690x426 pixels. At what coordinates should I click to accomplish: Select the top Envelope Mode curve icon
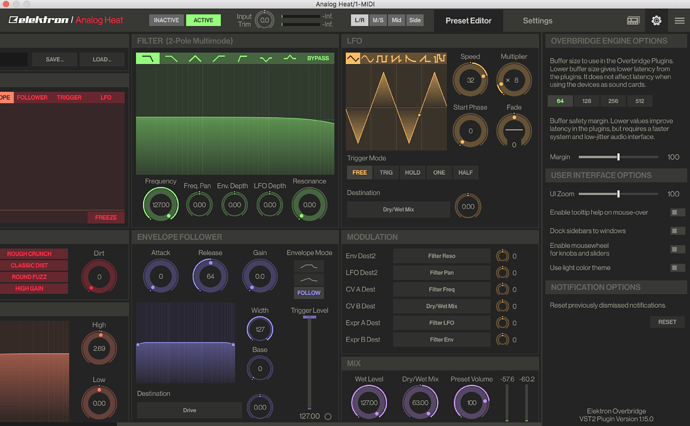click(x=308, y=266)
